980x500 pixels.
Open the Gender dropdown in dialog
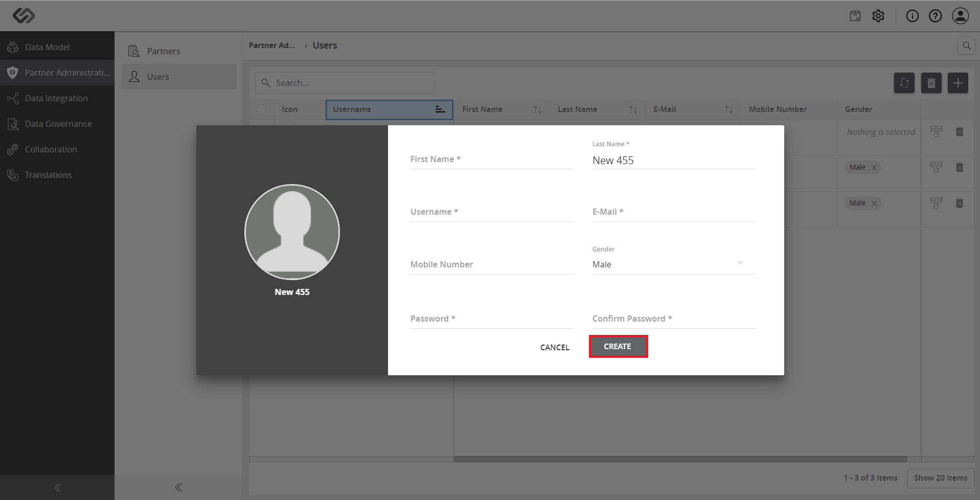point(674,264)
